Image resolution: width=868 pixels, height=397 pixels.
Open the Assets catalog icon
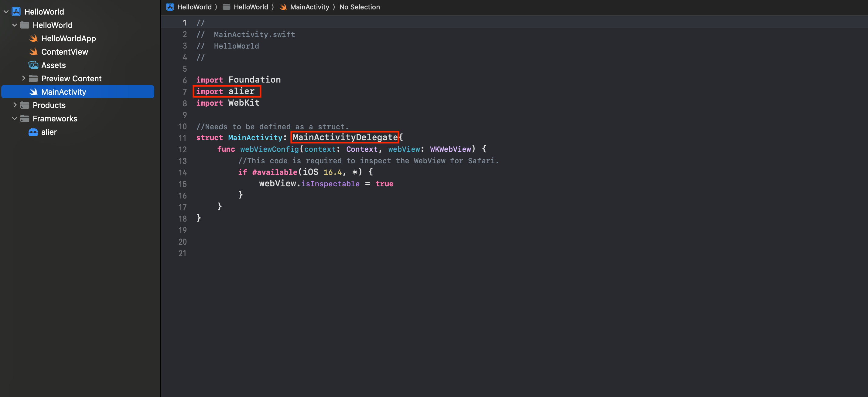pos(33,65)
